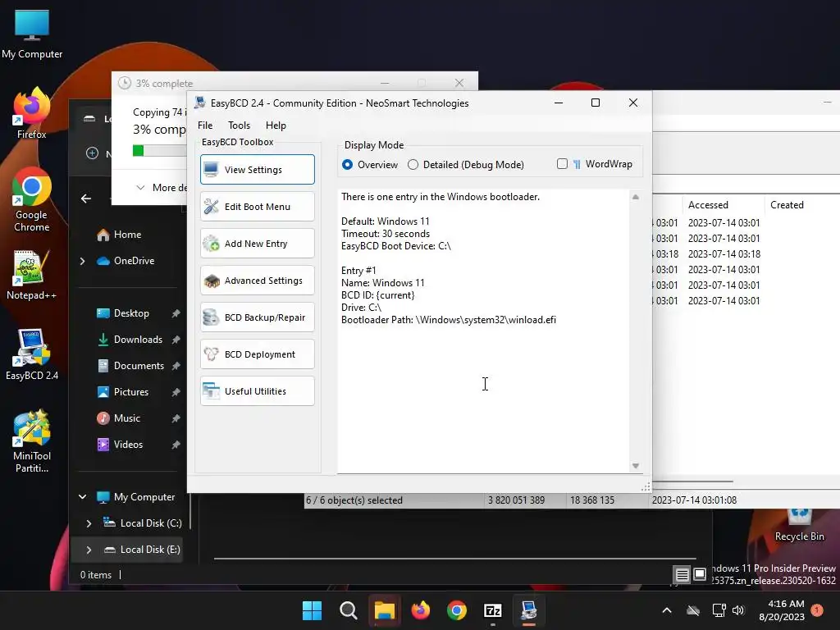Select the Recycle Bin desktop icon
Viewport: 840px width, 630px height.
pyautogui.click(x=799, y=525)
